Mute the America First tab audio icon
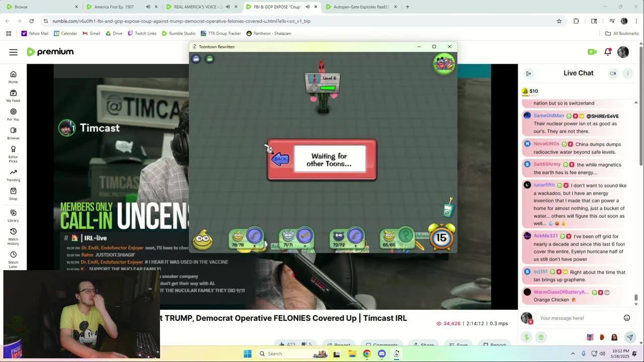Image resolution: width=644 pixels, height=362 pixels. [x=147, y=7]
